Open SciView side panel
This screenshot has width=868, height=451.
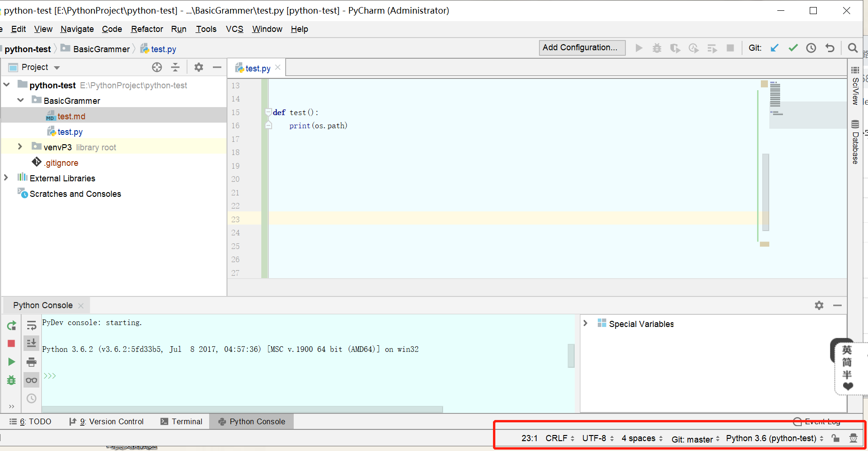click(855, 86)
